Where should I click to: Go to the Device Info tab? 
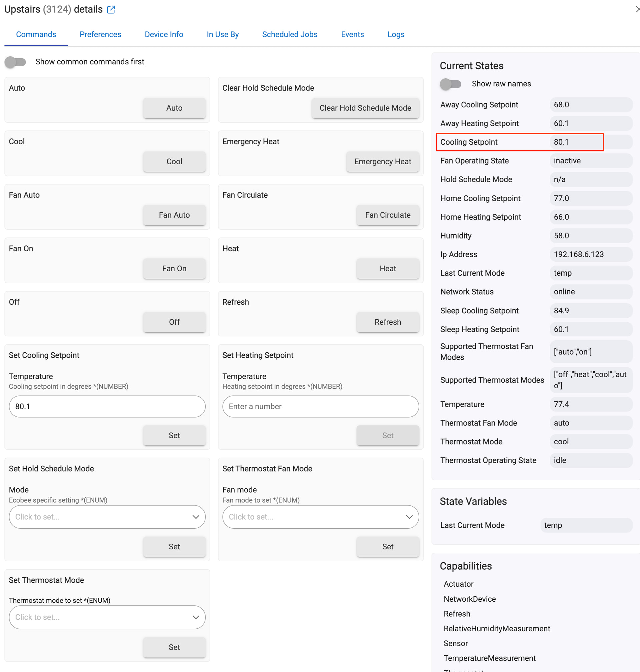[164, 34]
